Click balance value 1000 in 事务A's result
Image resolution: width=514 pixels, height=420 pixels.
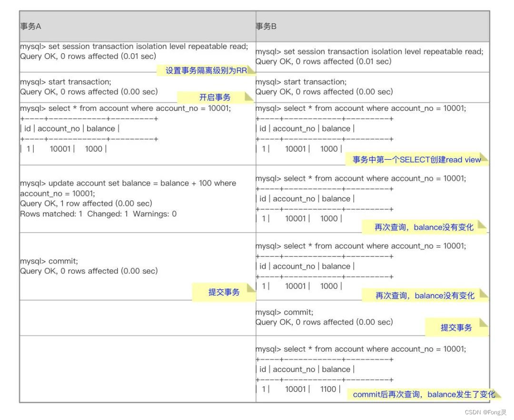[94, 149]
